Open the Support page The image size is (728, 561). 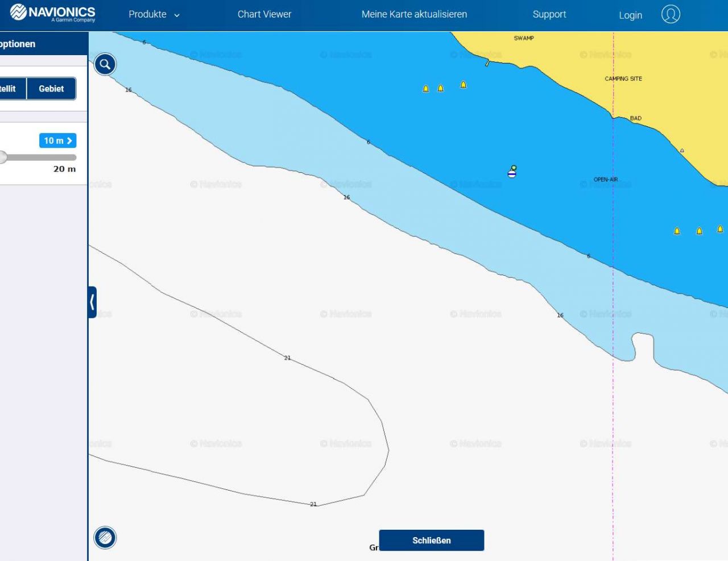[549, 15]
